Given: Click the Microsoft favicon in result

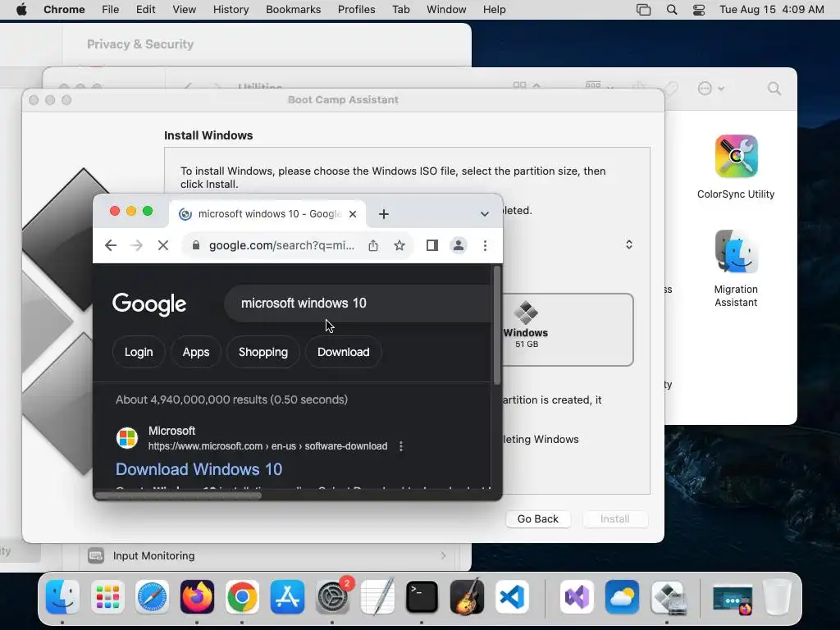Looking at the screenshot, I should tap(127, 438).
